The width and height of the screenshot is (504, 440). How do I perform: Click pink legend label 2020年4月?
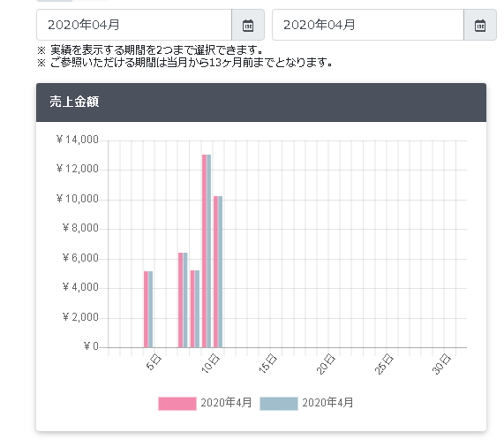point(226,403)
